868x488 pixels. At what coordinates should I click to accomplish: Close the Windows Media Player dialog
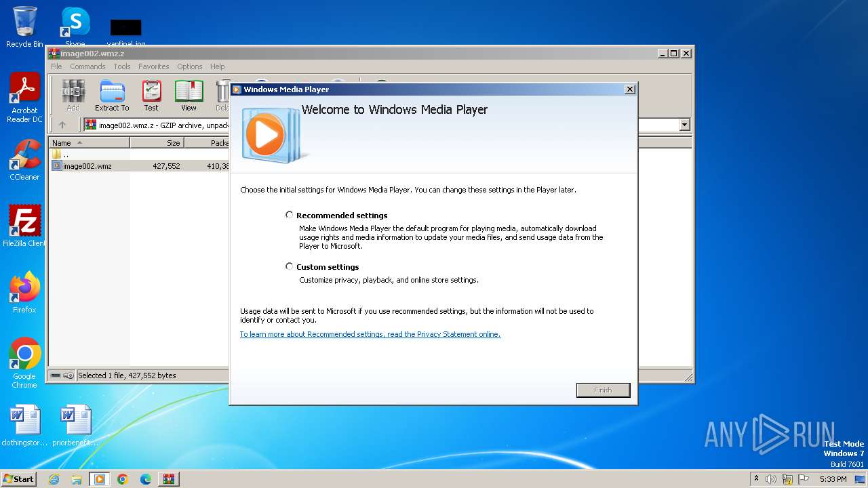[629, 89]
